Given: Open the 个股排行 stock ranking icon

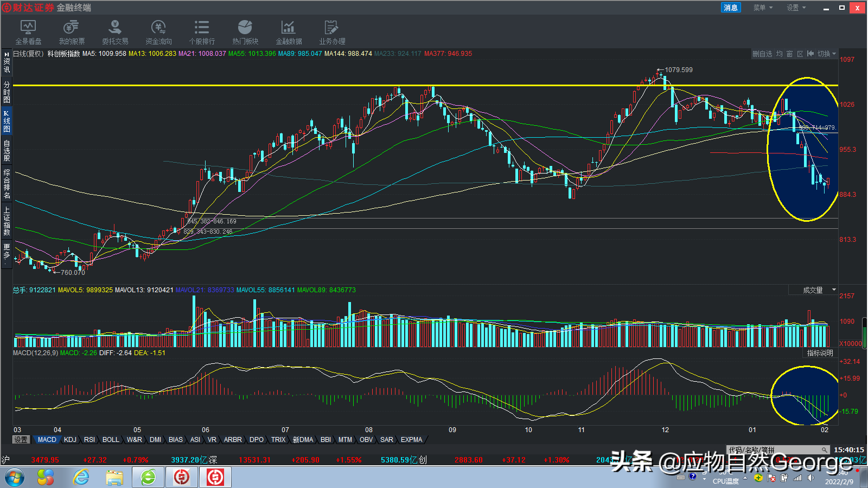Looking at the screenshot, I should (202, 33).
